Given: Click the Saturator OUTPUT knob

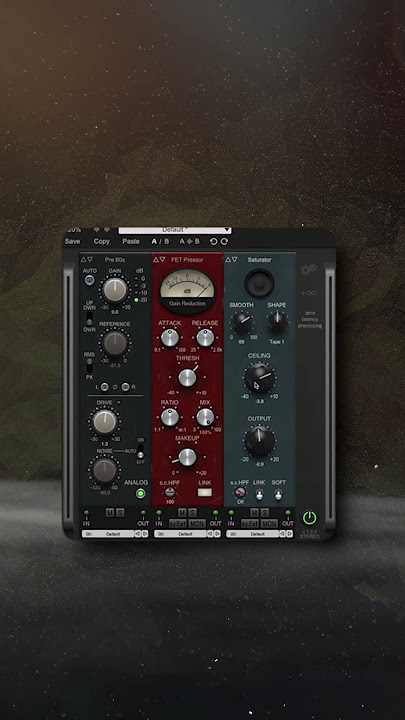Looking at the screenshot, I should (259, 441).
